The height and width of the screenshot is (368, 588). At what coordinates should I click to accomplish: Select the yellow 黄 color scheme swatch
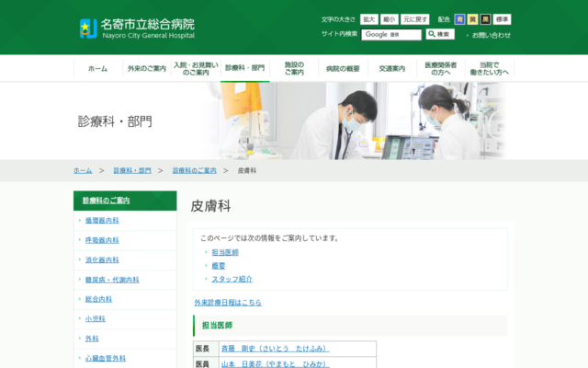click(472, 19)
